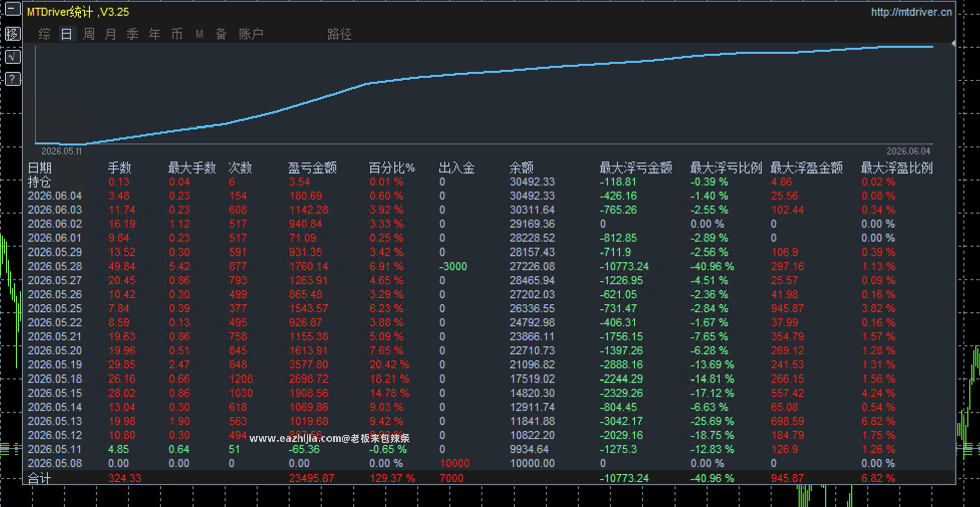980x507 pixels.
Task: Click balance value 30311.64
Action: tap(532, 210)
